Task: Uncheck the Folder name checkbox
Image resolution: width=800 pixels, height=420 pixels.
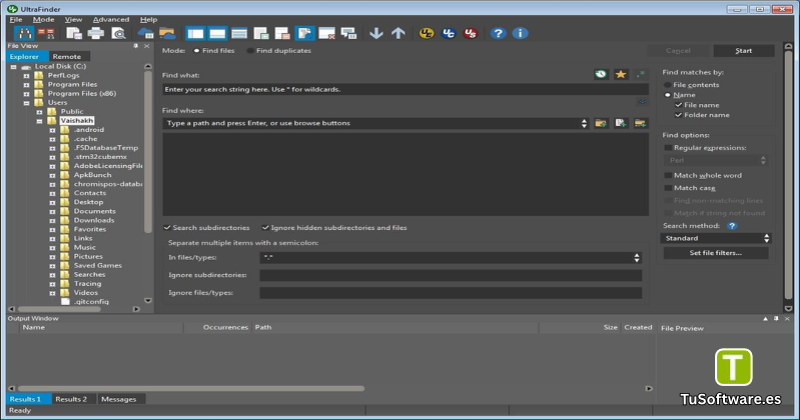Action: click(x=678, y=115)
